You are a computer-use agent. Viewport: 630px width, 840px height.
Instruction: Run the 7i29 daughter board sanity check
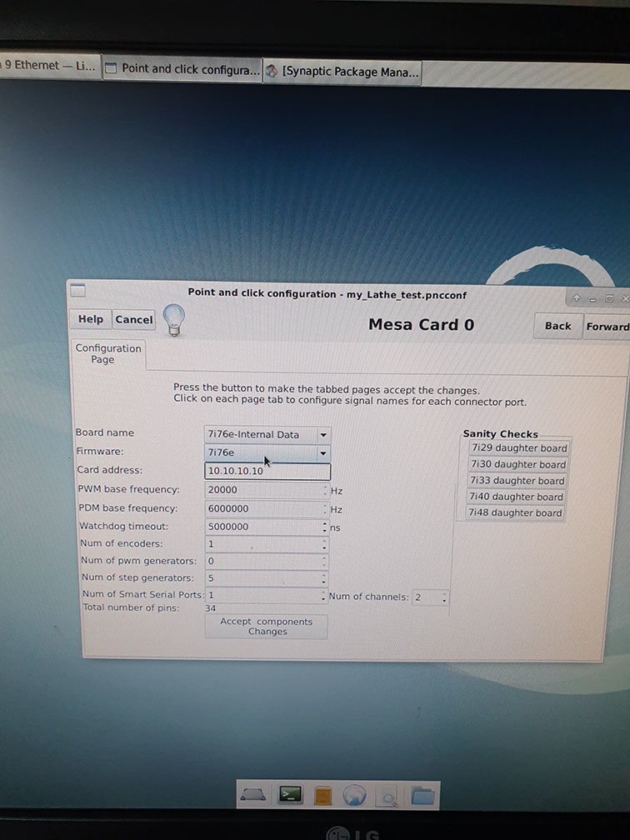[519, 447]
